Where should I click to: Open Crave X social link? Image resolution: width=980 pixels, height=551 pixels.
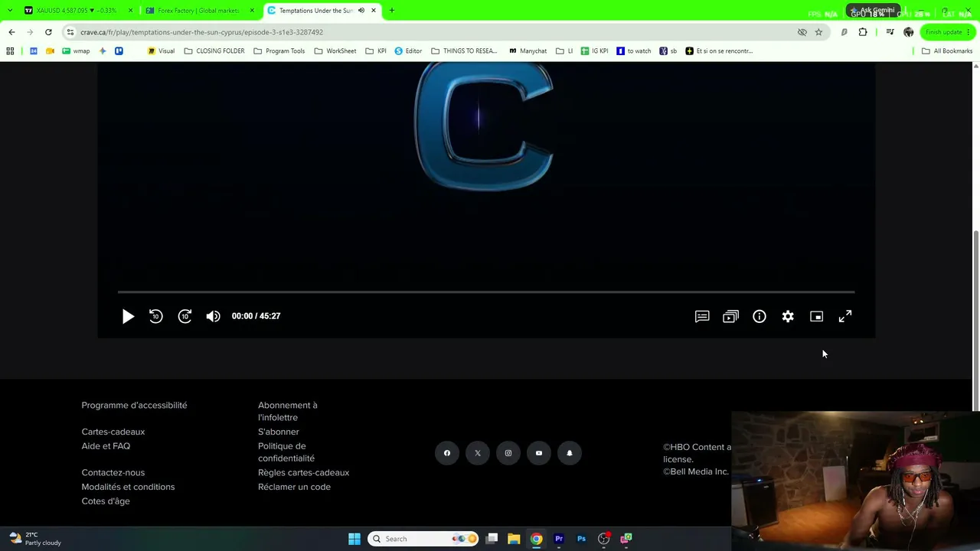[478, 453]
